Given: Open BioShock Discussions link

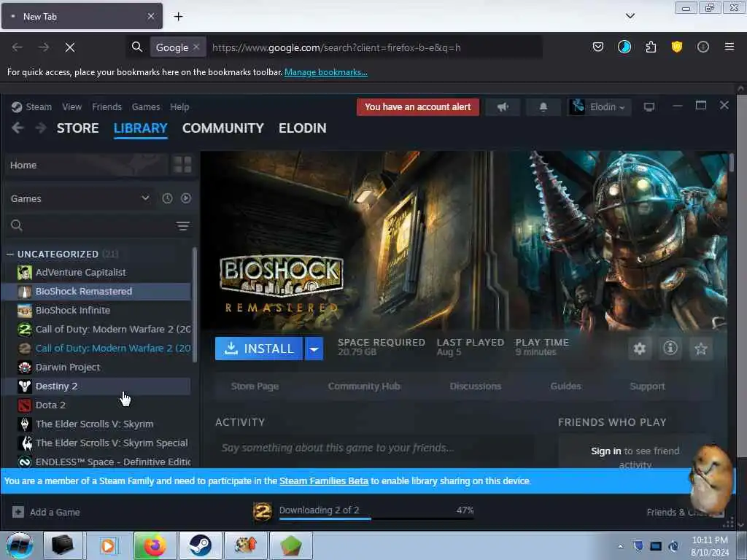Looking at the screenshot, I should pos(476,386).
